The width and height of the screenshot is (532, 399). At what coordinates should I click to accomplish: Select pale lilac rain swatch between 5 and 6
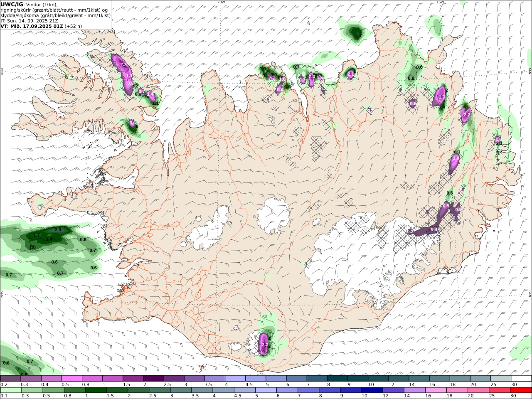[x=266, y=390]
